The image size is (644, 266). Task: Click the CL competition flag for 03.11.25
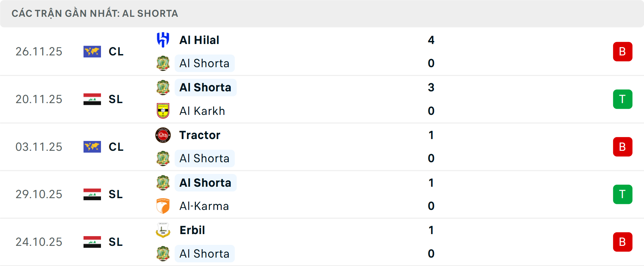point(92,147)
